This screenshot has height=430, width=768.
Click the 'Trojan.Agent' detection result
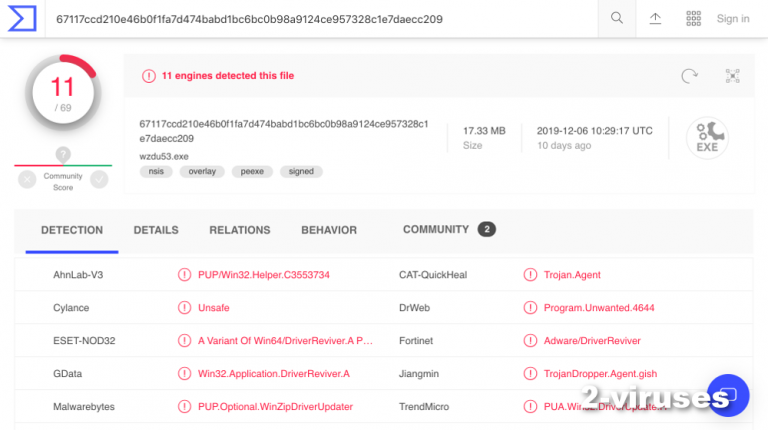[x=572, y=275]
